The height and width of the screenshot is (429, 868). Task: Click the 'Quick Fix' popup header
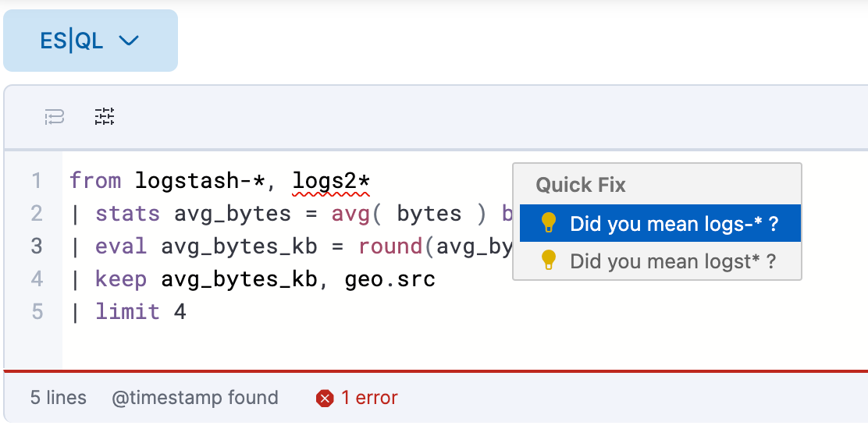581,185
